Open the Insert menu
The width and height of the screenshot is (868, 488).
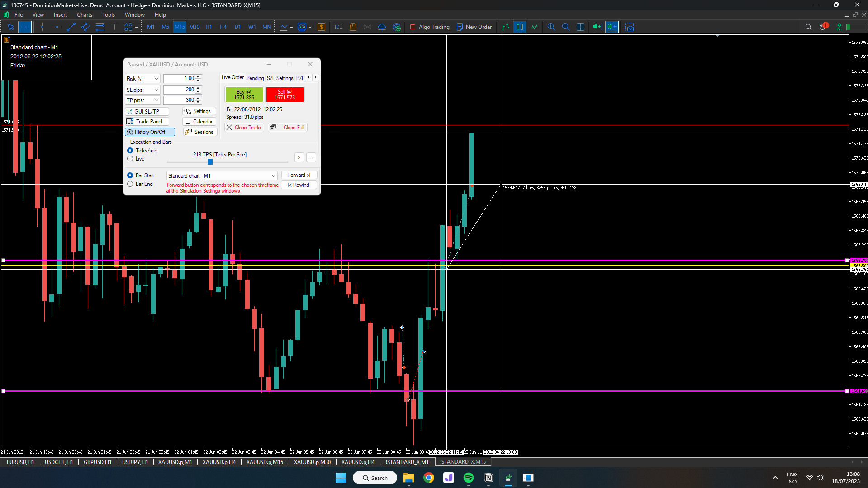pos(60,15)
